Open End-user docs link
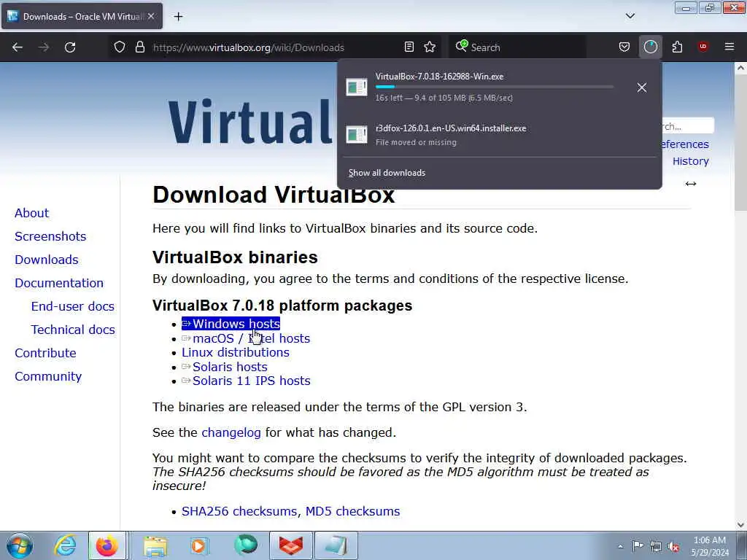 (x=72, y=306)
